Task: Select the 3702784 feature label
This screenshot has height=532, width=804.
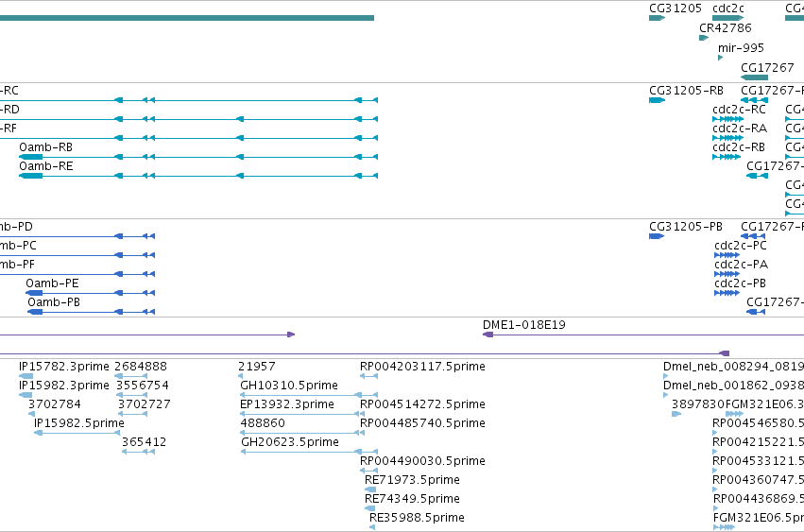Action: 55,404
